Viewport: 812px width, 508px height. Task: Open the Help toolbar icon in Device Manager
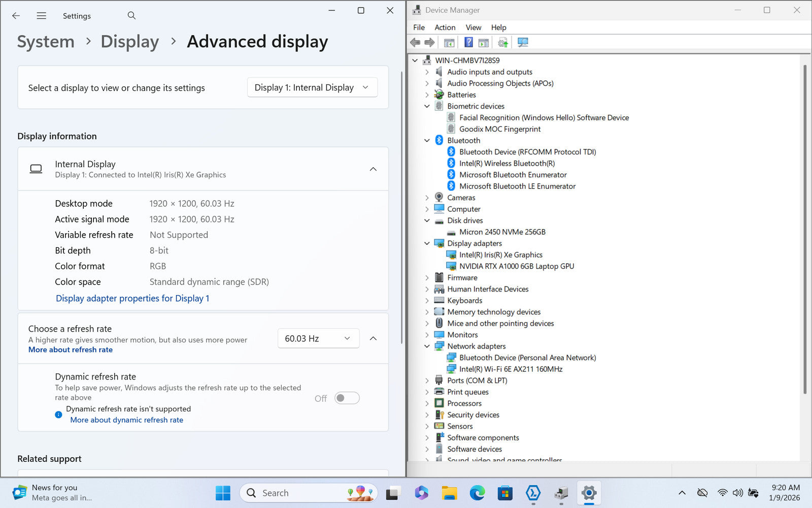tap(468, 43)
